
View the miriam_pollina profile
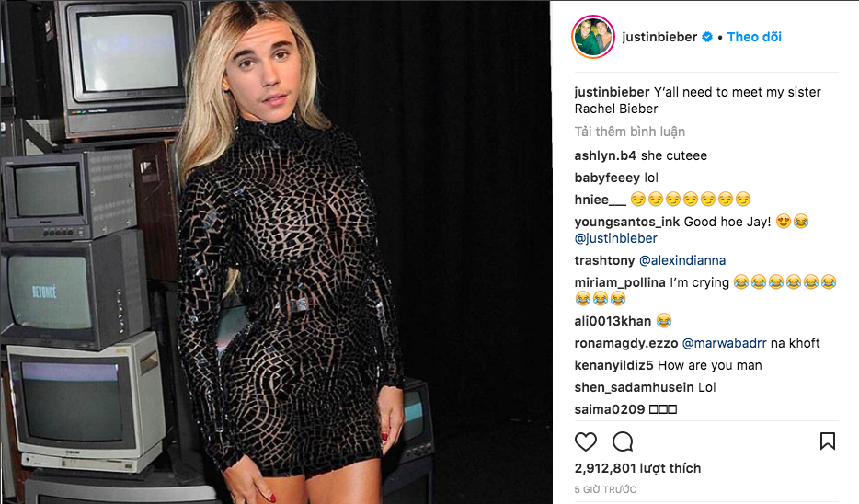point(620,282)
